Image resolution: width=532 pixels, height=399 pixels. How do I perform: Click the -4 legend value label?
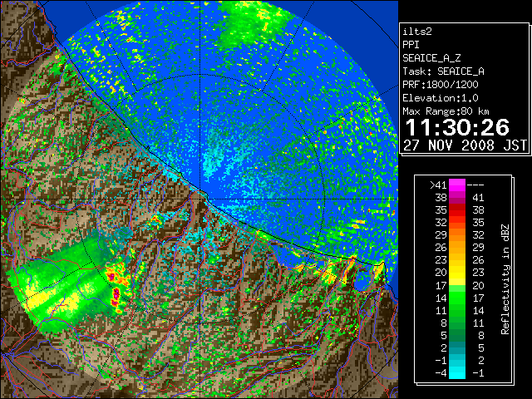pos(441,372)
